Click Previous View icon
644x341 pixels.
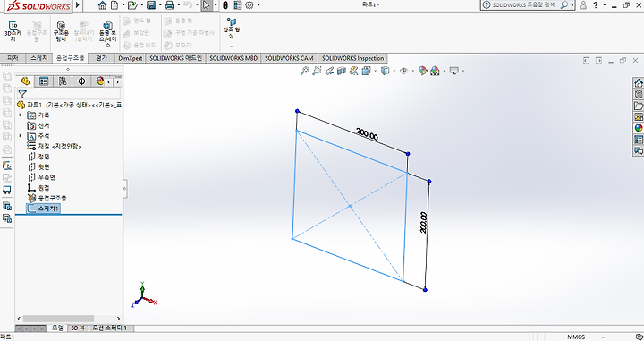(x=329, y=71)
